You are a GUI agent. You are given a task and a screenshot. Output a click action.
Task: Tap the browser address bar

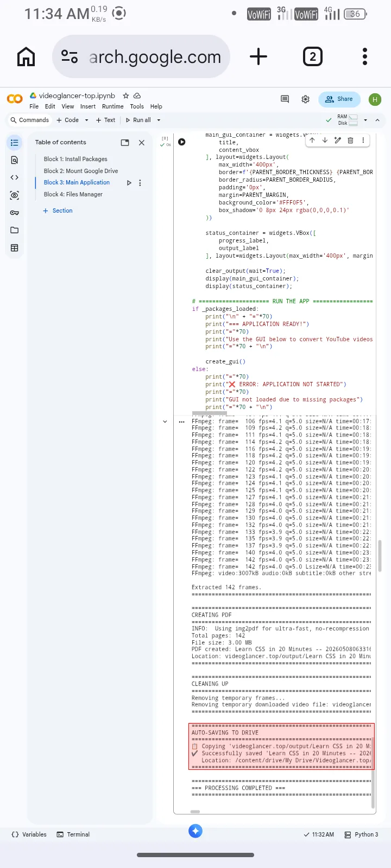point(141,56)
